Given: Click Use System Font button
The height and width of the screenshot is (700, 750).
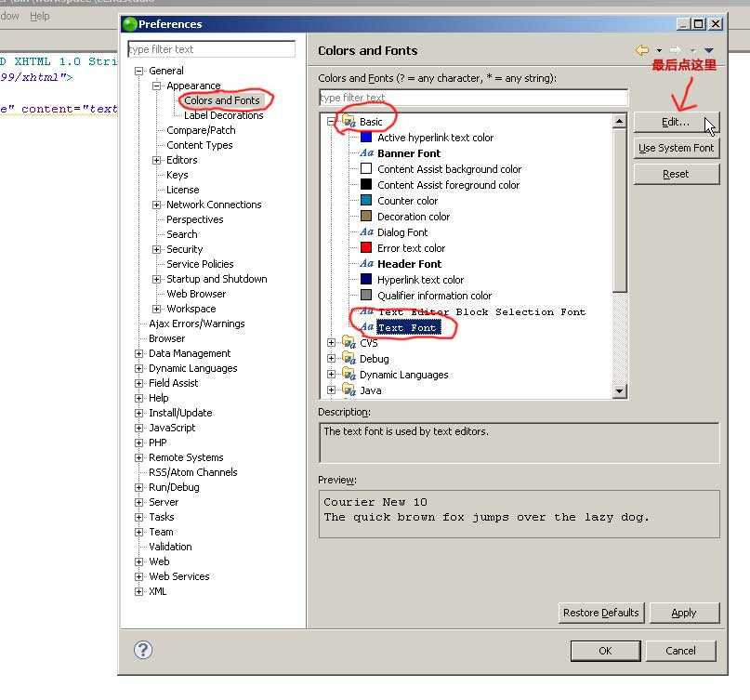Looking at the screenshot, I should pyautogui.click(x=676, y=148).
